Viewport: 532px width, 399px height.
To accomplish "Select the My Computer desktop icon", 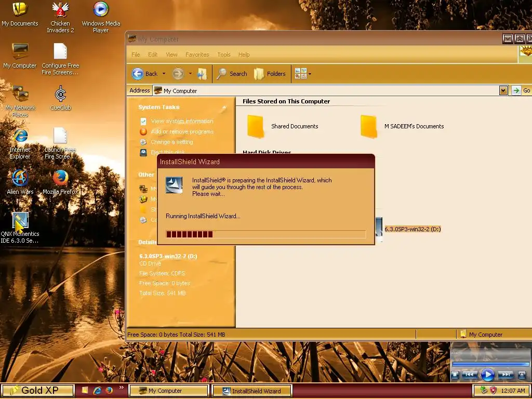I will click(20, 56).
